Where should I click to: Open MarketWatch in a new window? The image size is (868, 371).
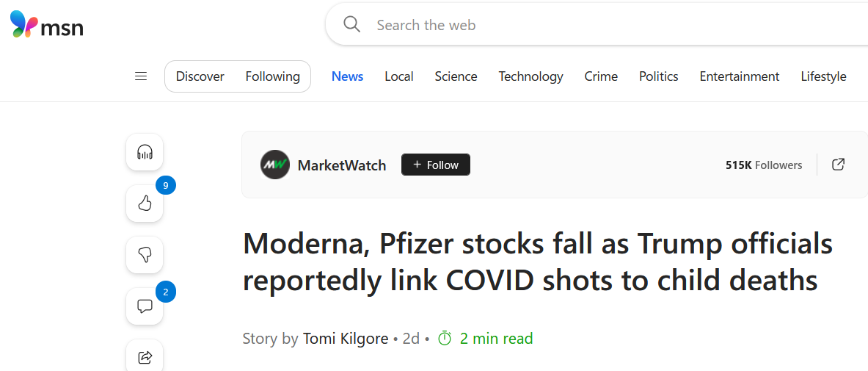click(x=838, y=165)
